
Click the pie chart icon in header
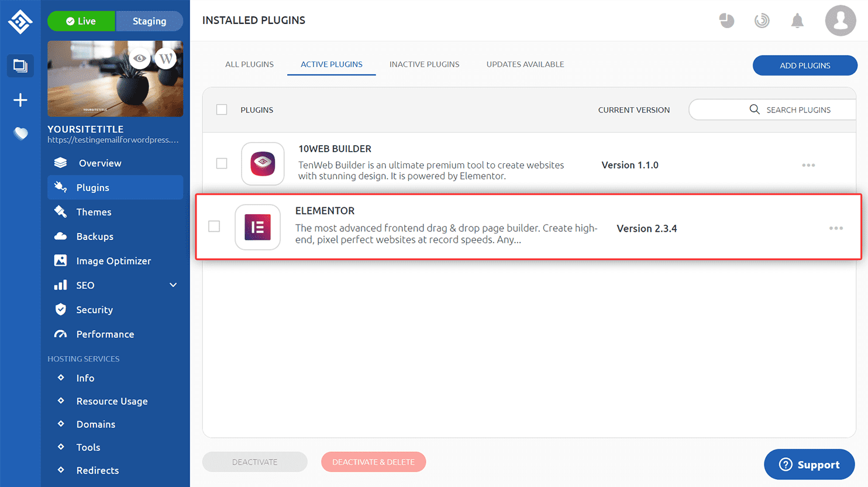tap(726, 20)
